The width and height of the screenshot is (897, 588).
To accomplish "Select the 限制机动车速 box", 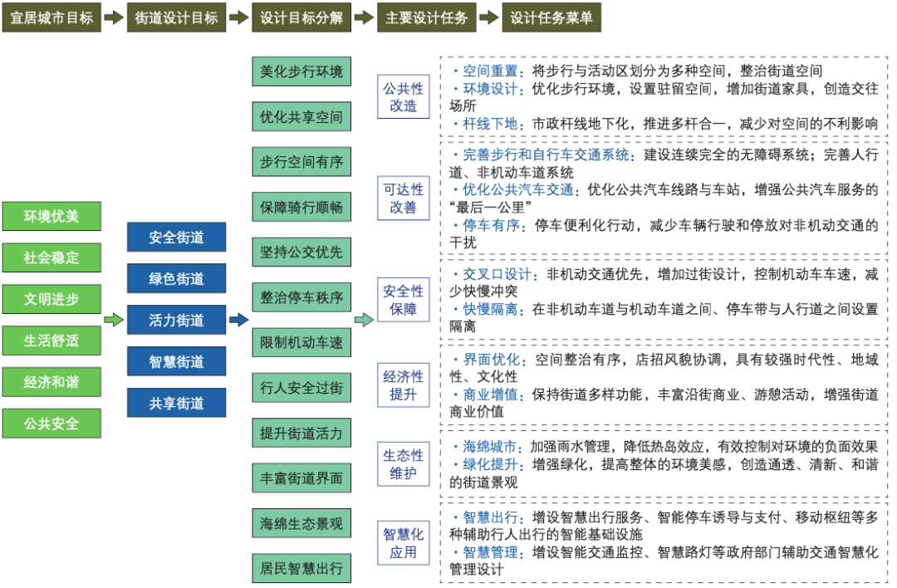I will pyautogui.click(x=301, y=343).
